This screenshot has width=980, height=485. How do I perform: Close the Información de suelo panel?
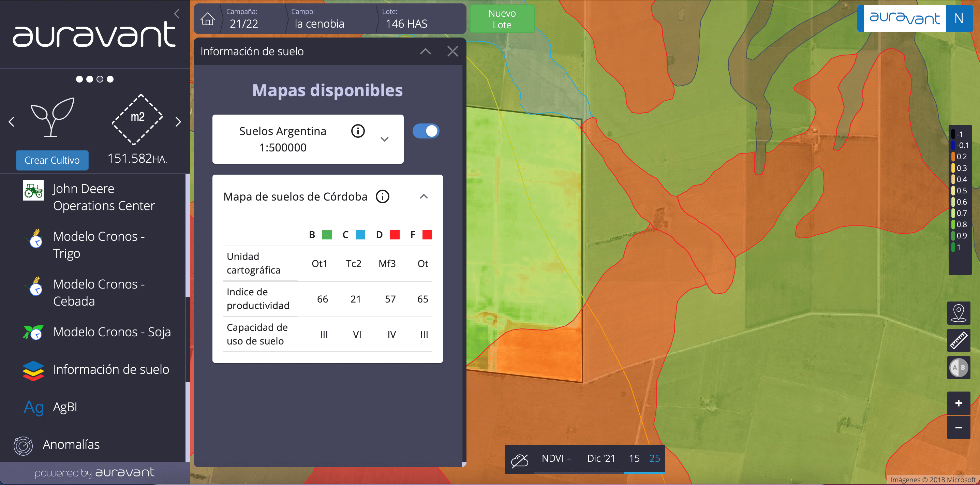click(453, 51)
